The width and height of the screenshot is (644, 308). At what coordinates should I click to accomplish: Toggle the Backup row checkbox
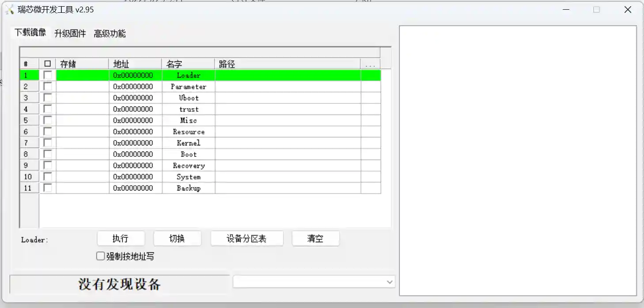[48, 188]
